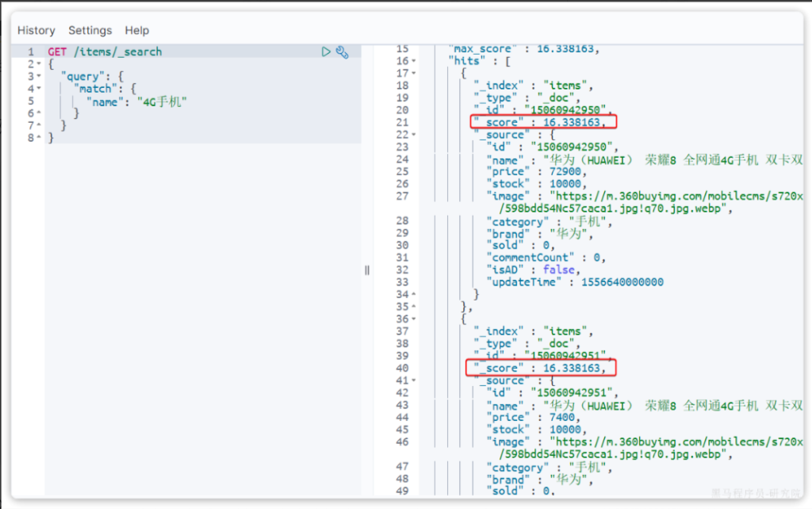812x509 pixels.
Task: Collapse the first hit object at line 17
Action: pyautogui.click(x=414, y=74)
